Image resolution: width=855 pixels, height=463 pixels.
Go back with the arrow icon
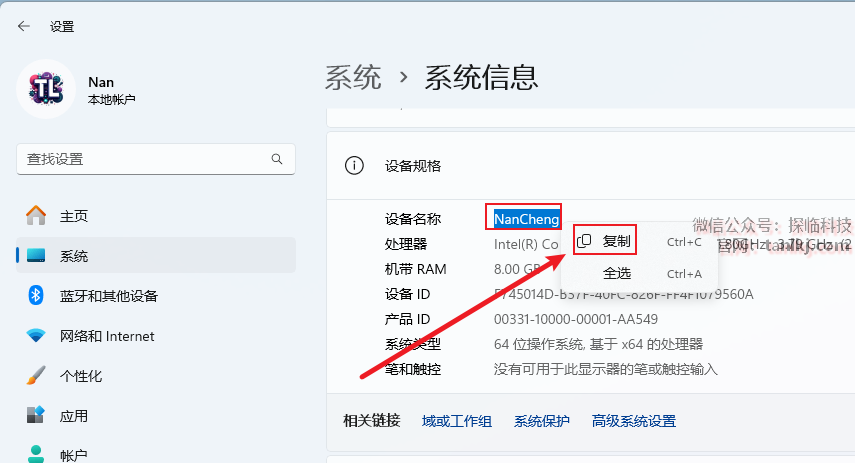[x=23, y=26]
